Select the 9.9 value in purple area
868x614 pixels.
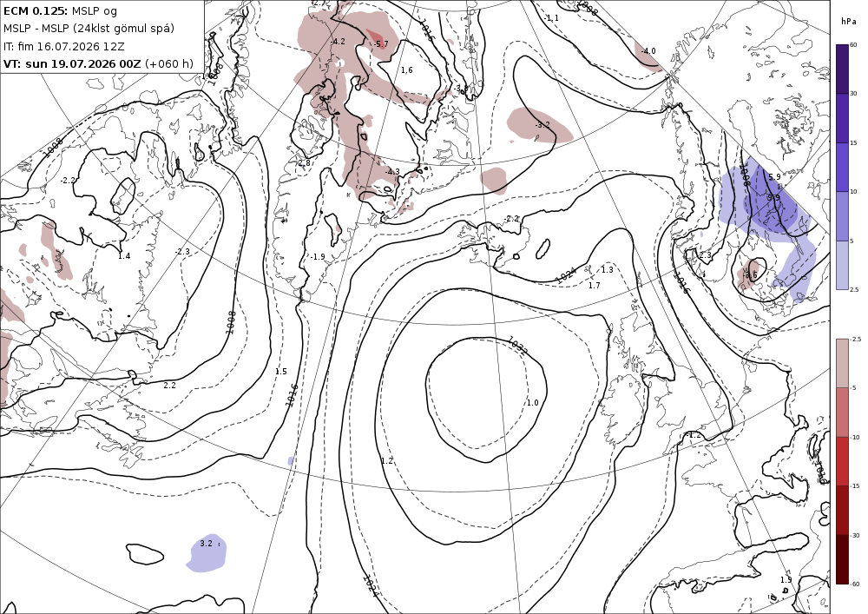pyautogui.click(x=773, y=197)
